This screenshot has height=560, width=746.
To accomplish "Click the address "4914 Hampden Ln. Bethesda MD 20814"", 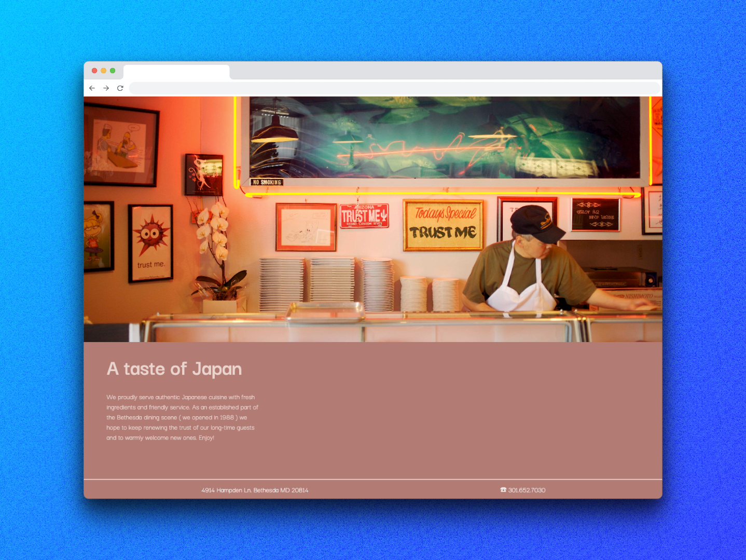I will tap(255, 490).
